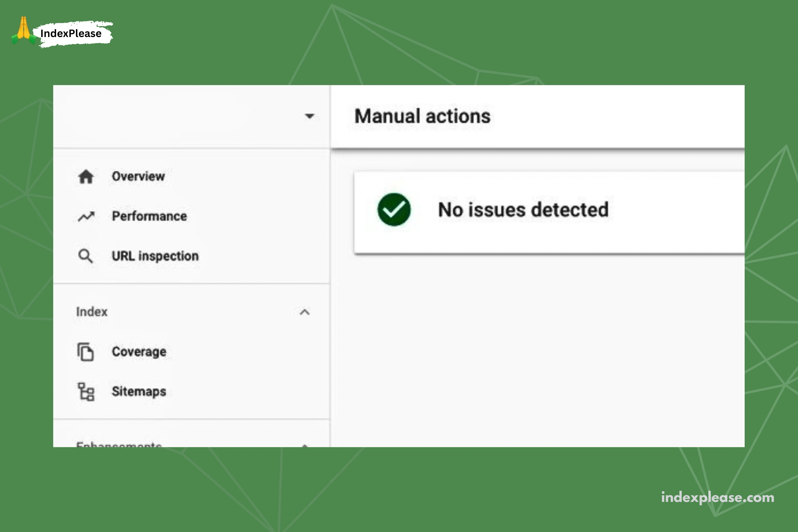Switch to the Performance report
Image resolution: width=798 pixels, height=532 pixels.
tap(149, 216)
